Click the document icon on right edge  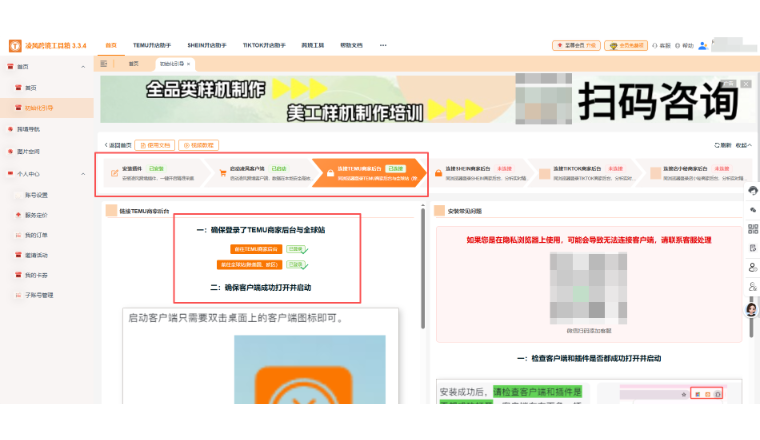[x=752, y=248]
